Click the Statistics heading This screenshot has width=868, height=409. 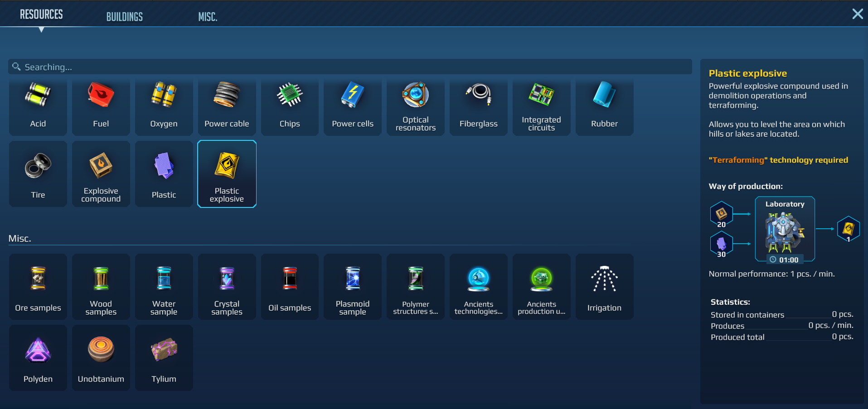coord(730,302)
